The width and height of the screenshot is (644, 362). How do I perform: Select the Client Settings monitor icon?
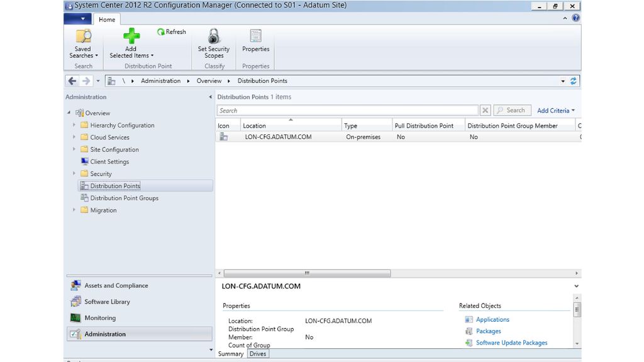pos(84,162)
